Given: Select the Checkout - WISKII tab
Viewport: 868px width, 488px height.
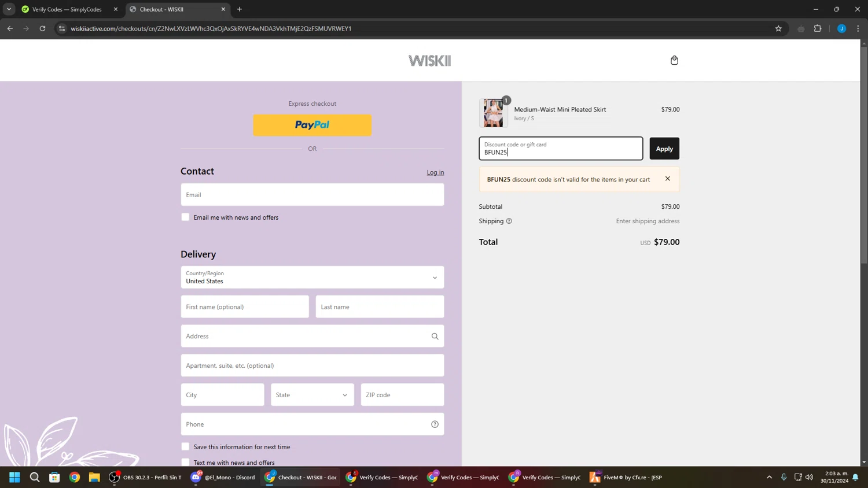Looking at the screenshot, I should [174, 9].
